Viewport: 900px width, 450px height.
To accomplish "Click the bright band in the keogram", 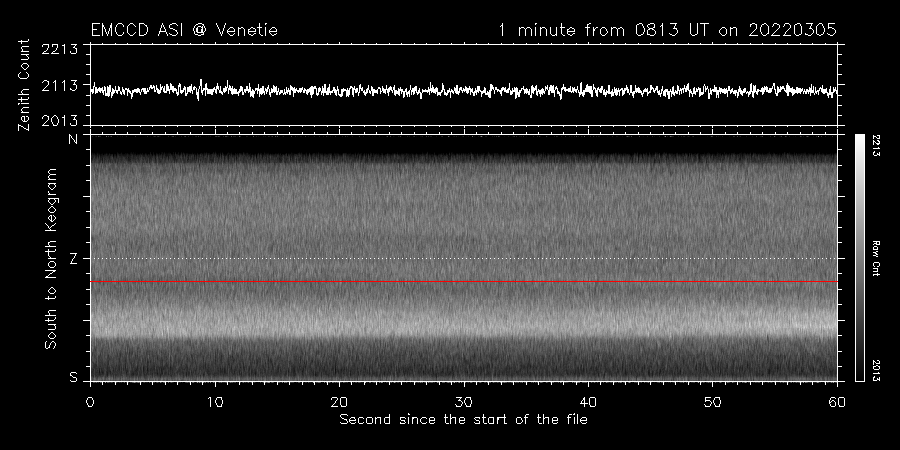I will point(464,321).
